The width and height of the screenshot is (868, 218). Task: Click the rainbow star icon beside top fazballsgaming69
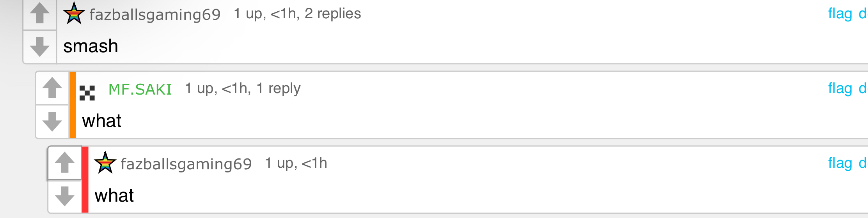pyautogui.click(x=74, y=14)
